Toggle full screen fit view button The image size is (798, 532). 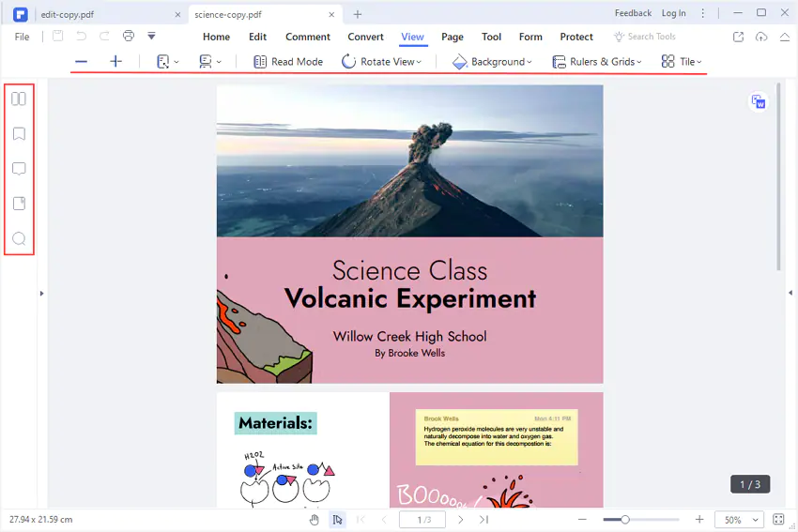click(778, 519)
